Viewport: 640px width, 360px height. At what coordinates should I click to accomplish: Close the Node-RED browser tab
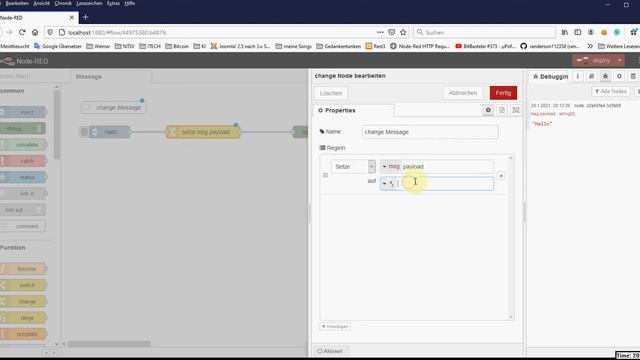pyautogui.click(x=72, y=18)
